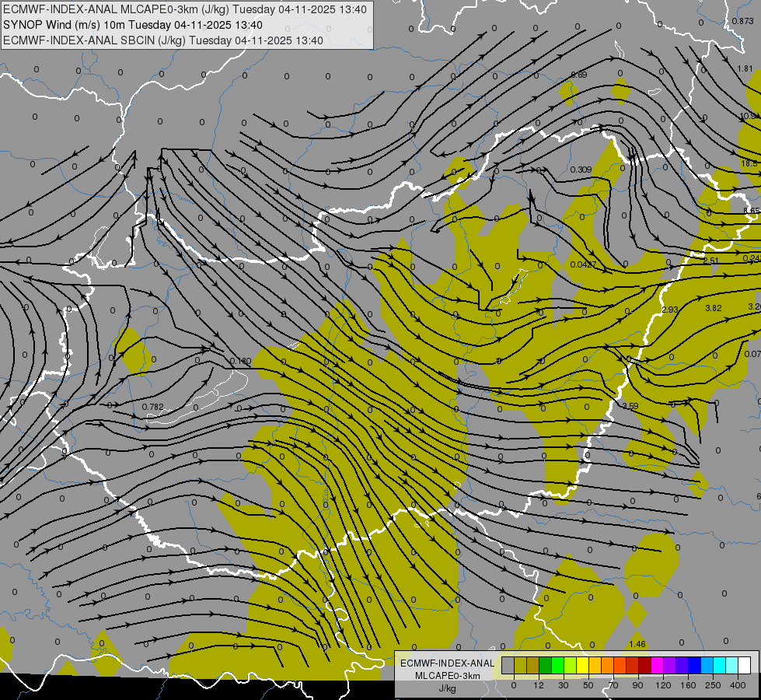This screenshot has height=700, width=761.
Task: Click the MLCAPE0-3km label in the legend
Action: pos(448,676)
